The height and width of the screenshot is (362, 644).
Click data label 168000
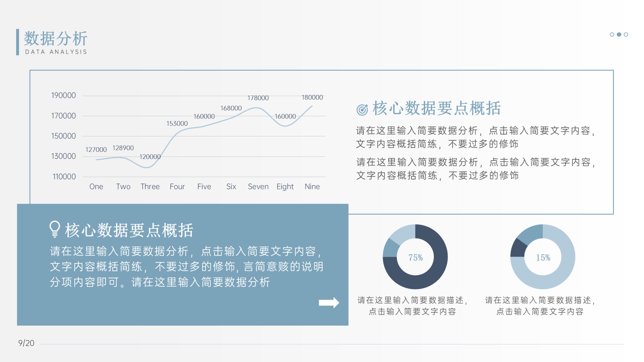click(x=231, y=108)
